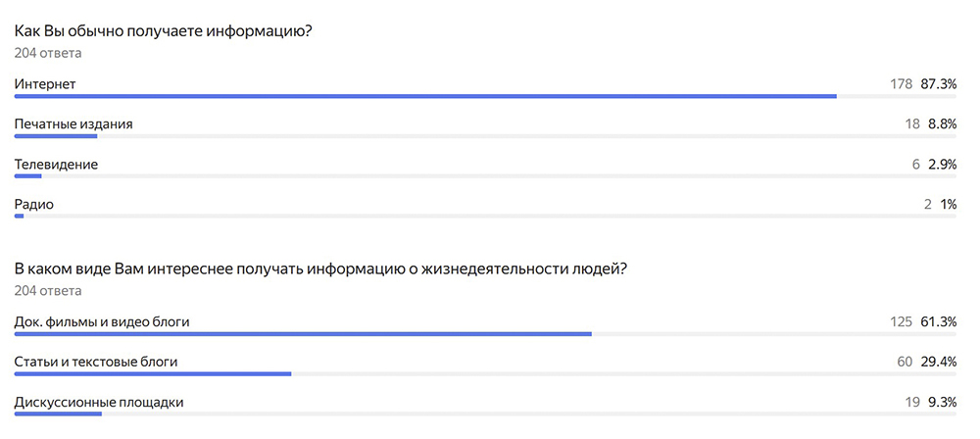Select the "Радио" answer label
Viewport: 980px width, 439px height.
(34, 205)
